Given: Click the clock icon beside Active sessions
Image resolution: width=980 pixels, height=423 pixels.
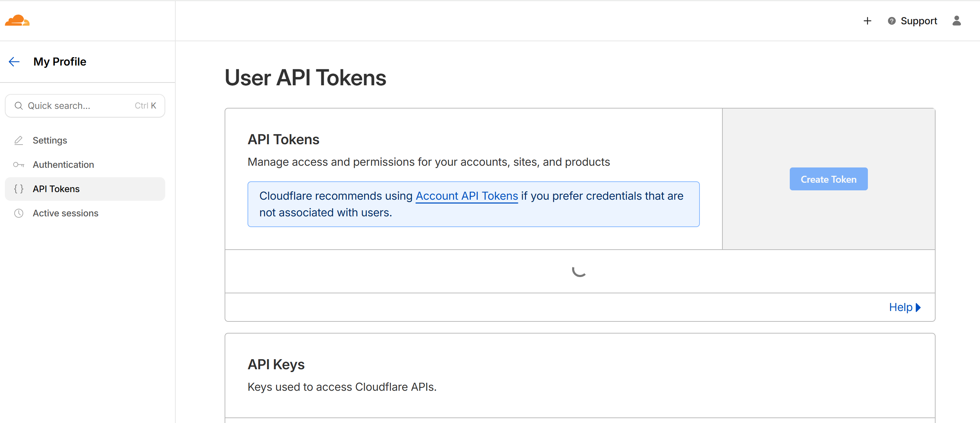Looking at the screenshot, I should tap(18, 213).
